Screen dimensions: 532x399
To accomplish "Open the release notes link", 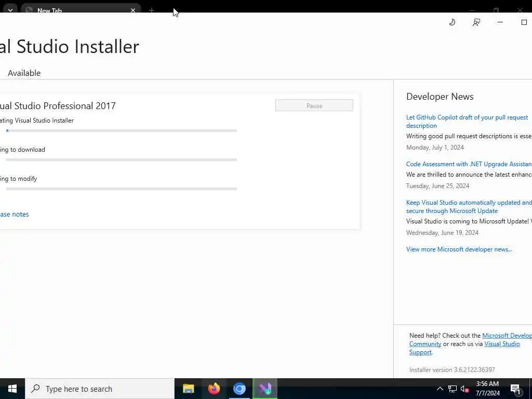I will (14, 215).
